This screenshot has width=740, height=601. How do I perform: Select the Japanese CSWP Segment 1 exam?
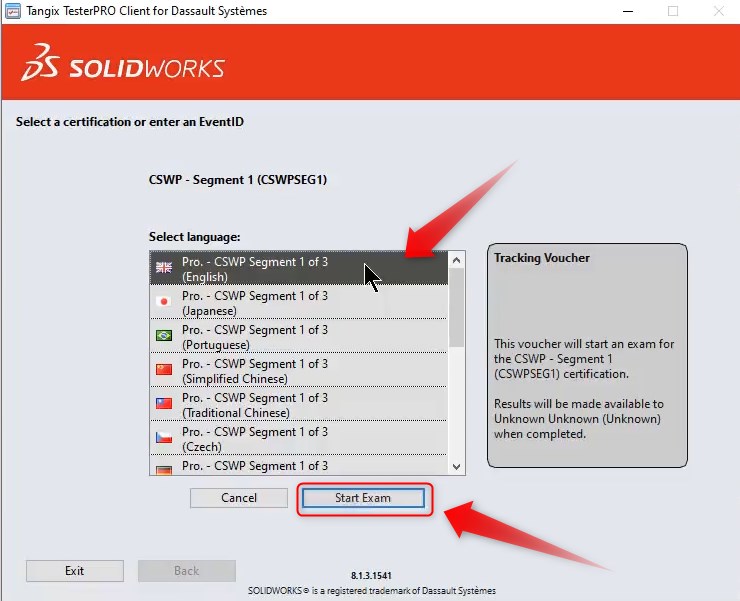click(x=299, y=302)
